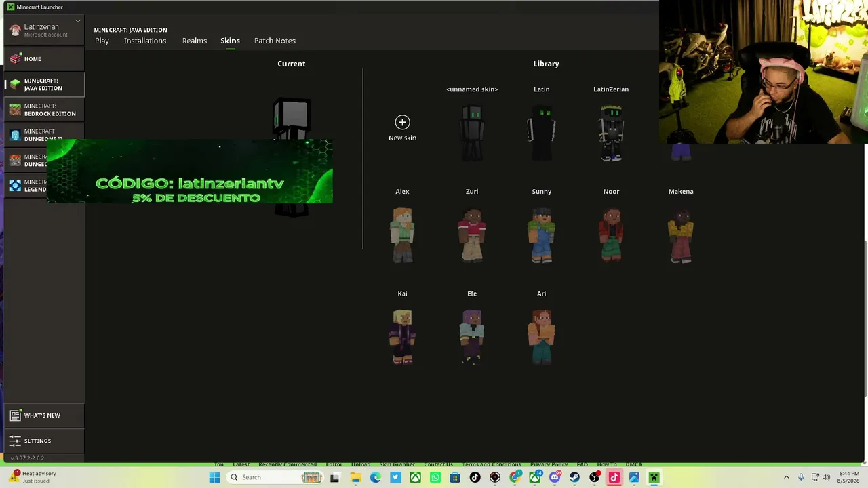The height and width of the screenshot is (488, 868).
Task: Choose the Ari default skin
Action: point(542,337)
